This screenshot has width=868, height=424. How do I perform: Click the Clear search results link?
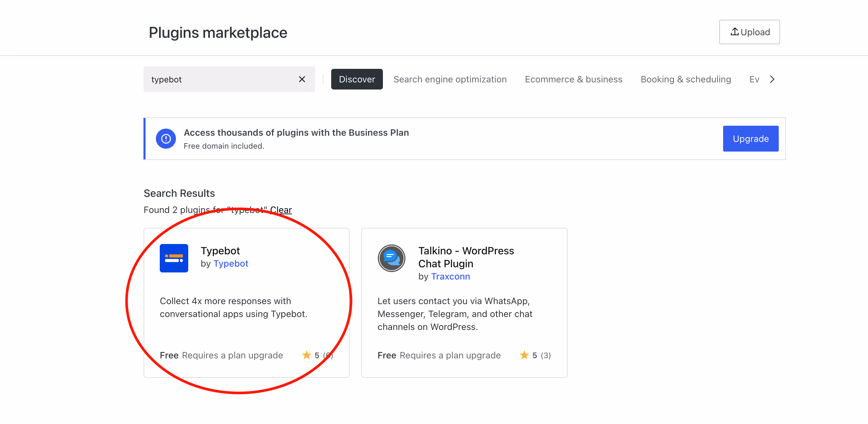click(281, 209)
